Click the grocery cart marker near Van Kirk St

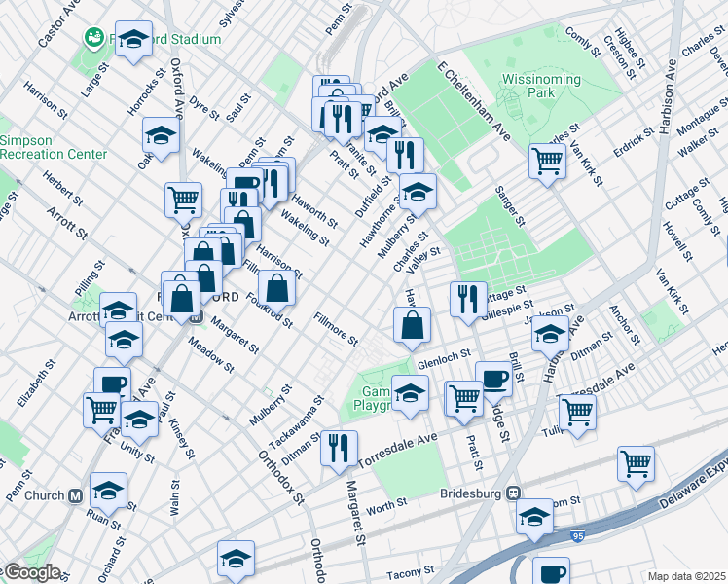click(x=547, y=164)
